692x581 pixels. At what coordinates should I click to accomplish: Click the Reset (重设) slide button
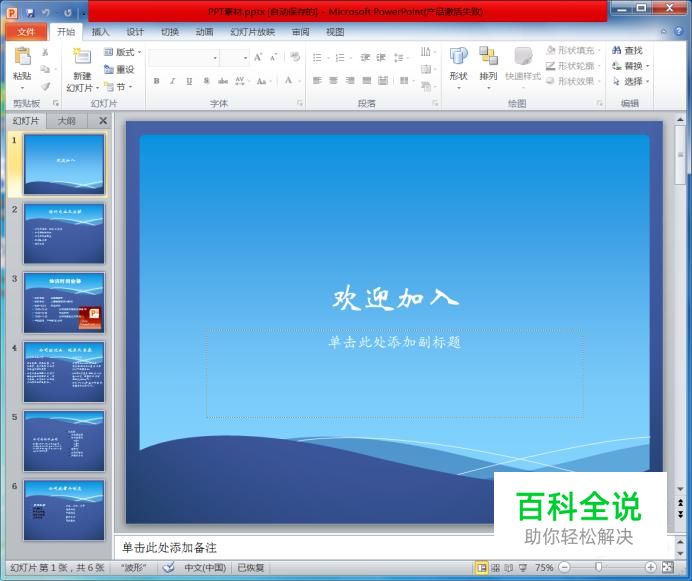pyautogui.click(x=119, y=69)
